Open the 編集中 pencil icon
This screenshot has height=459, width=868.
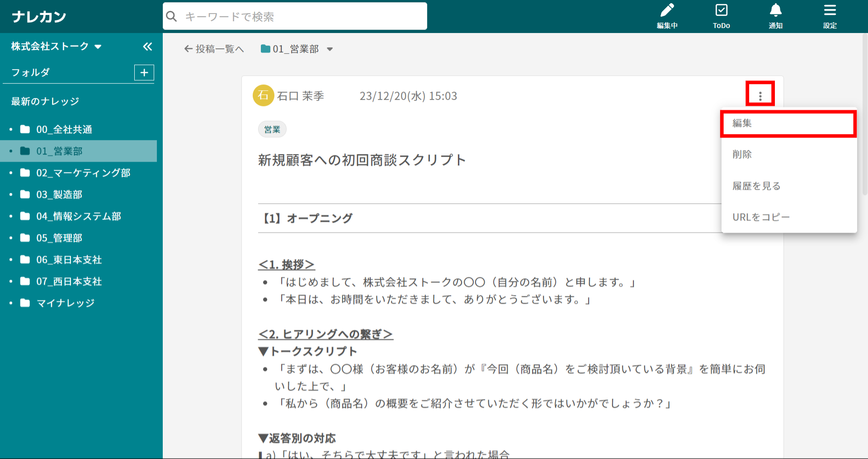point(667,16)
